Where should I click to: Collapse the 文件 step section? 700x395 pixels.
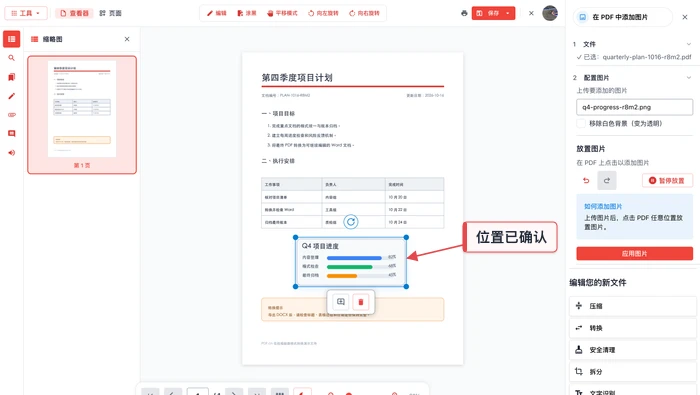click(689, 44)
